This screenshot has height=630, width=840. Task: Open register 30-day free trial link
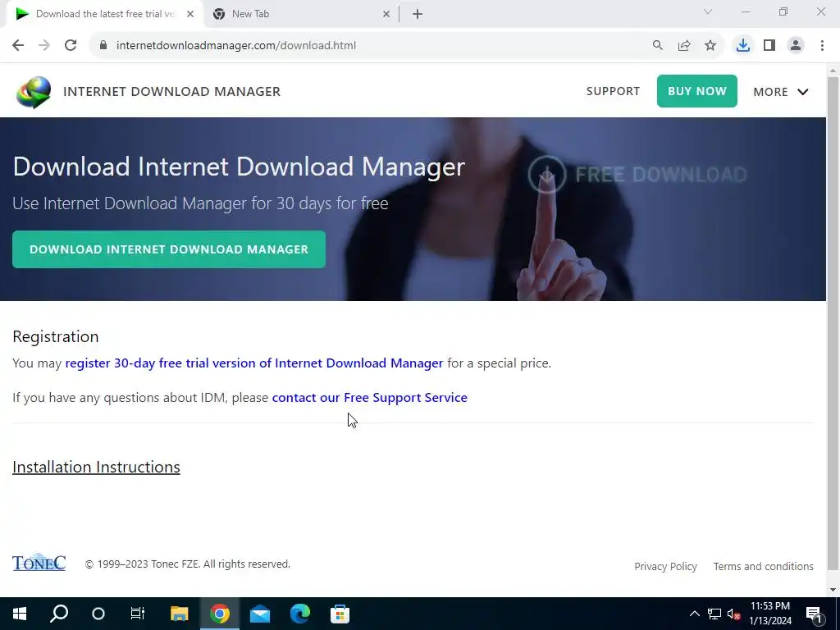pos(254,363)
